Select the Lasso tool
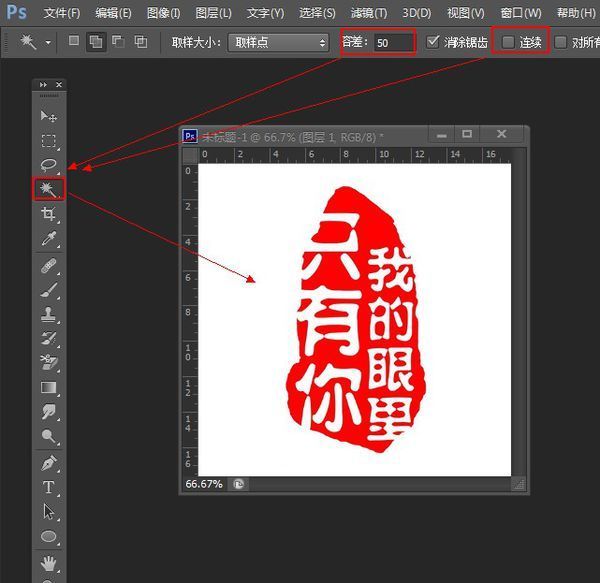The width and height of the screenshot is (600, 583). (48, 165)
